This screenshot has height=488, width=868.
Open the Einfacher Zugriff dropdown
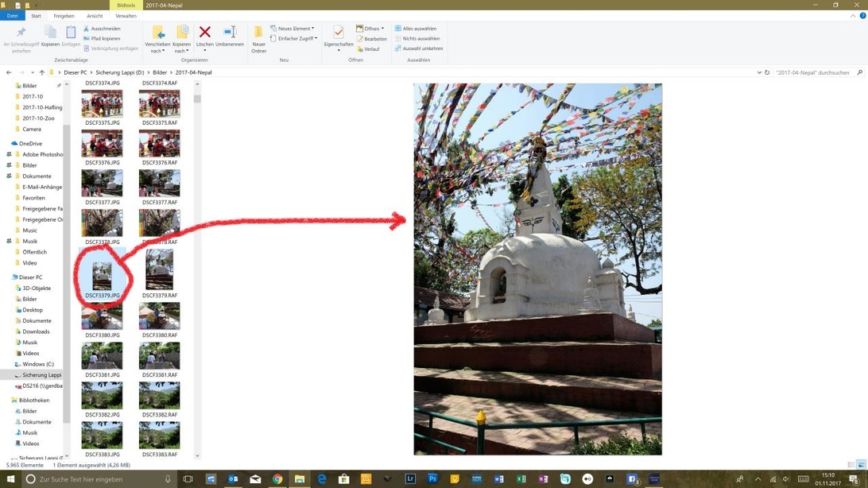pos(294,38)
